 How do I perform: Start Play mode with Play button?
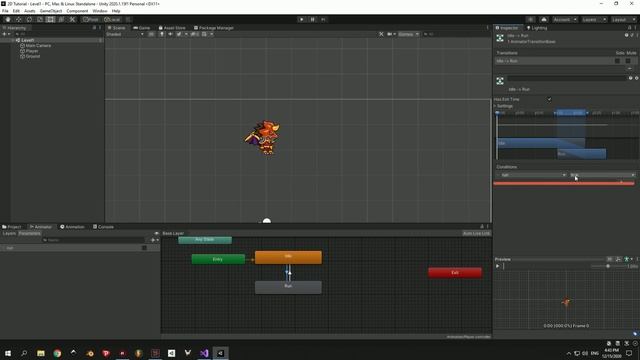[302, 20]
